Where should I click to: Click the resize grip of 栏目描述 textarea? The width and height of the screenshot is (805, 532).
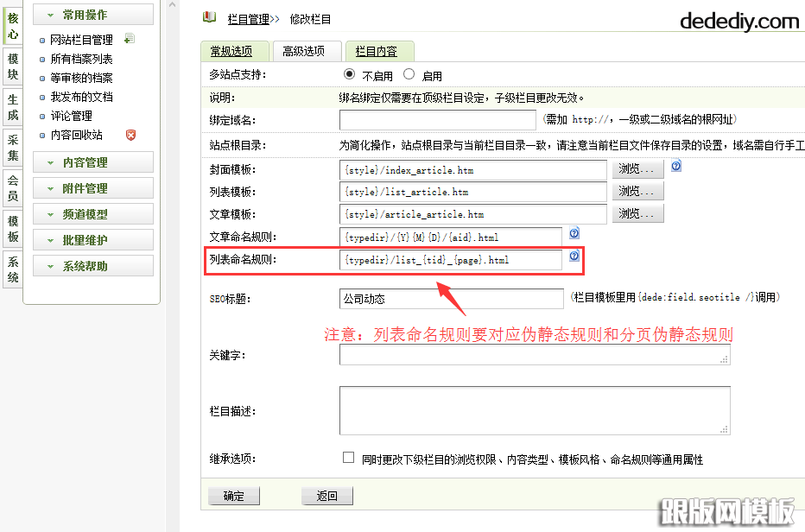click(x=726, y=428)
